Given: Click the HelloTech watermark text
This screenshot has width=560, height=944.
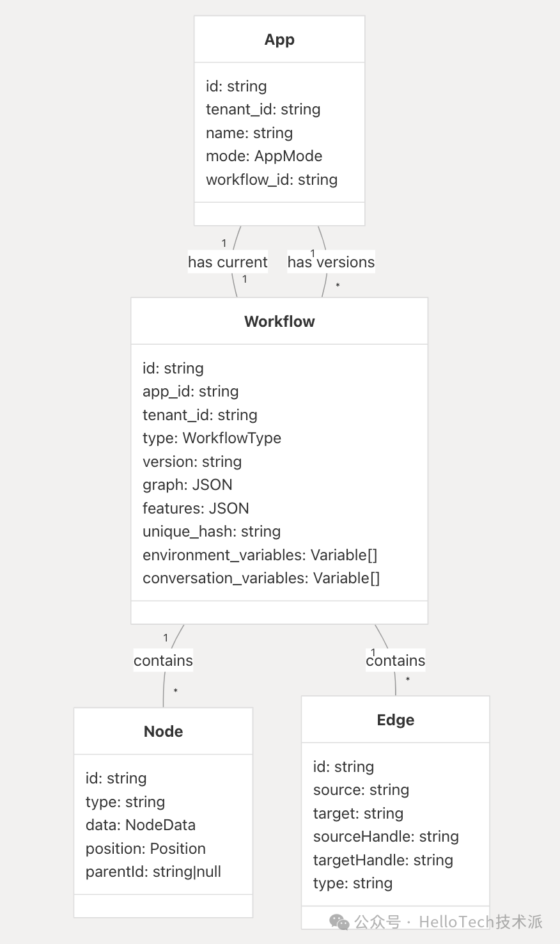Looking at the screenshot, I should [x=479, y=922].
